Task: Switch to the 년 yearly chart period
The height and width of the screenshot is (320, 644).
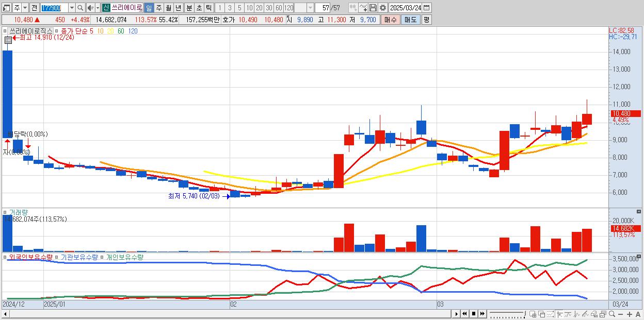Action: tap(179, 8)
